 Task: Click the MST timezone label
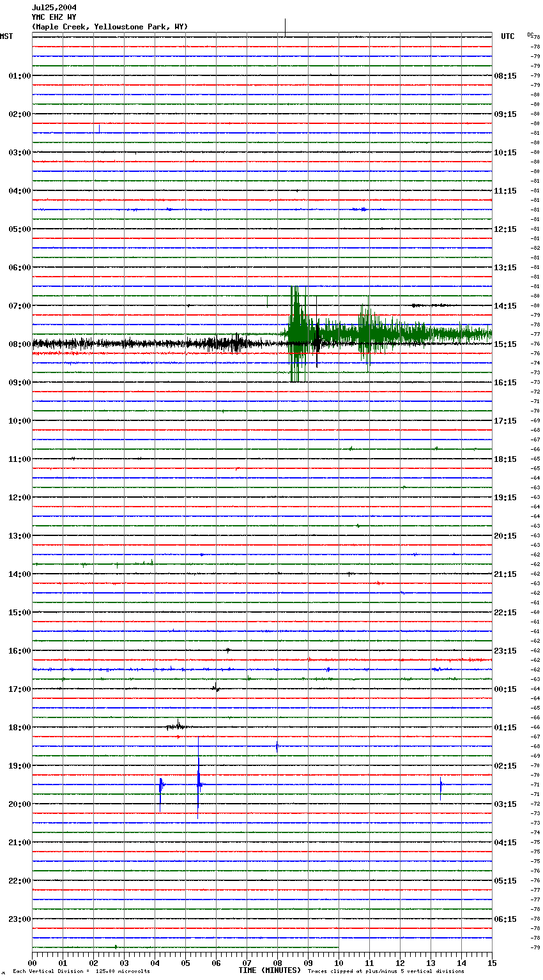click(x=6, y=36)
